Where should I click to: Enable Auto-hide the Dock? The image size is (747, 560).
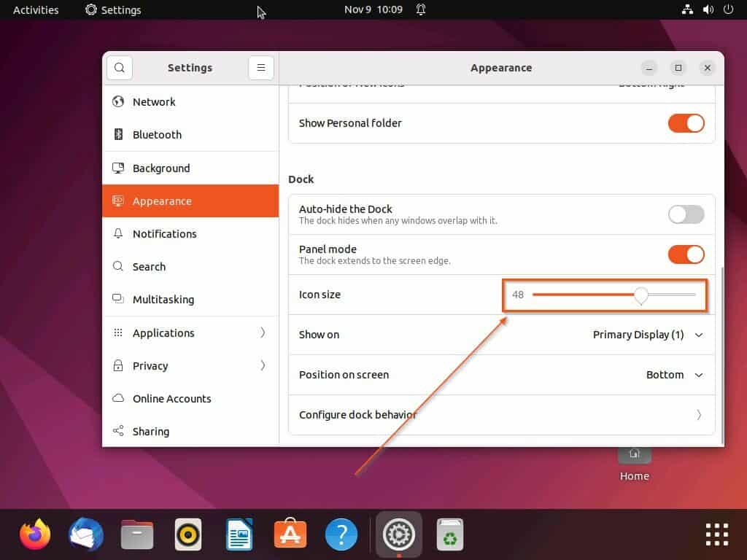(686, 214)
